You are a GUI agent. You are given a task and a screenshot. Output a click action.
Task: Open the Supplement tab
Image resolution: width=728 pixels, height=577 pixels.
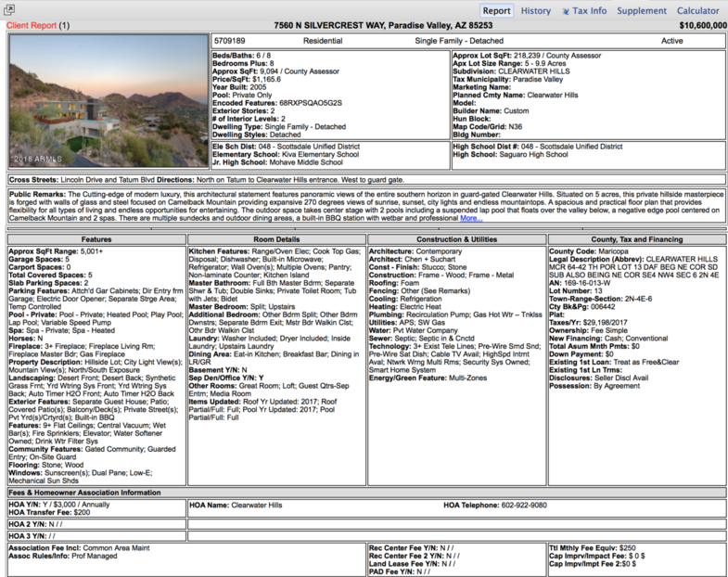click(x=641, y=11)
